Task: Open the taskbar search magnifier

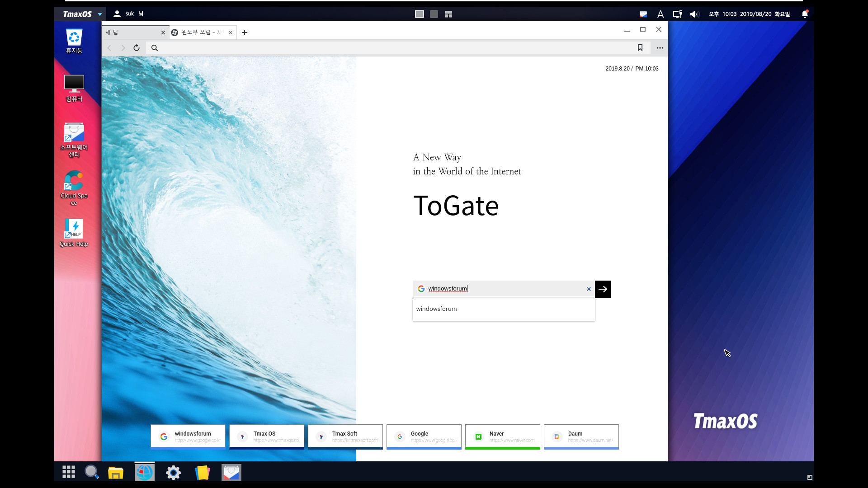Action: pyautogui.click(x=92, y=472)
